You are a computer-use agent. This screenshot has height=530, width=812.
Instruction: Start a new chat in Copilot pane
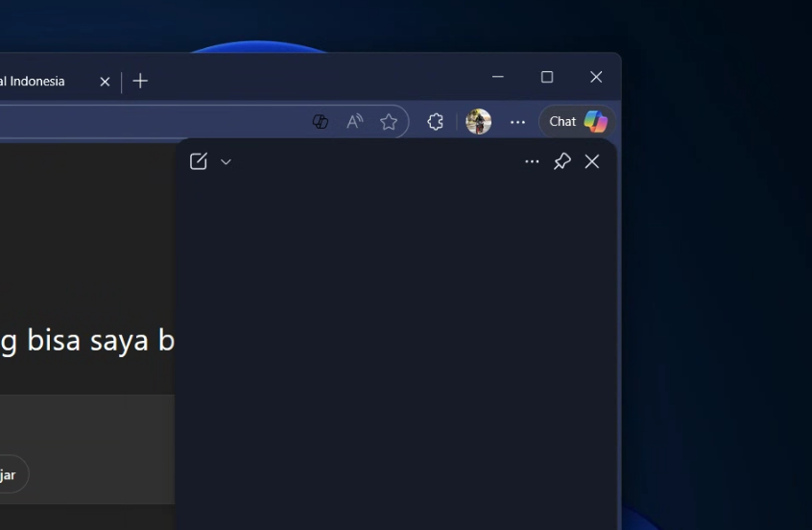199,161
